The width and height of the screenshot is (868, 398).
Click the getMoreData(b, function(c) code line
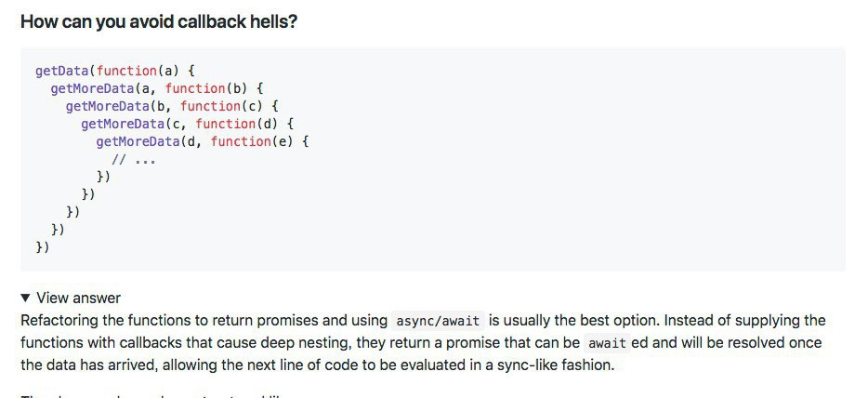[x=172, y=106]
